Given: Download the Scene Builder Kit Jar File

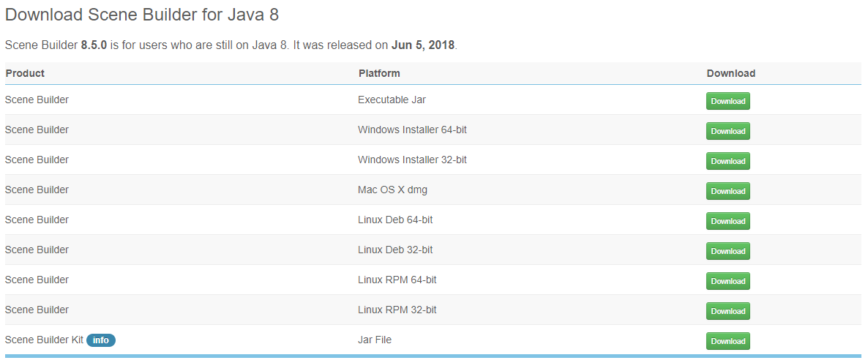Looking at the screenshot, I should (728, 341).
